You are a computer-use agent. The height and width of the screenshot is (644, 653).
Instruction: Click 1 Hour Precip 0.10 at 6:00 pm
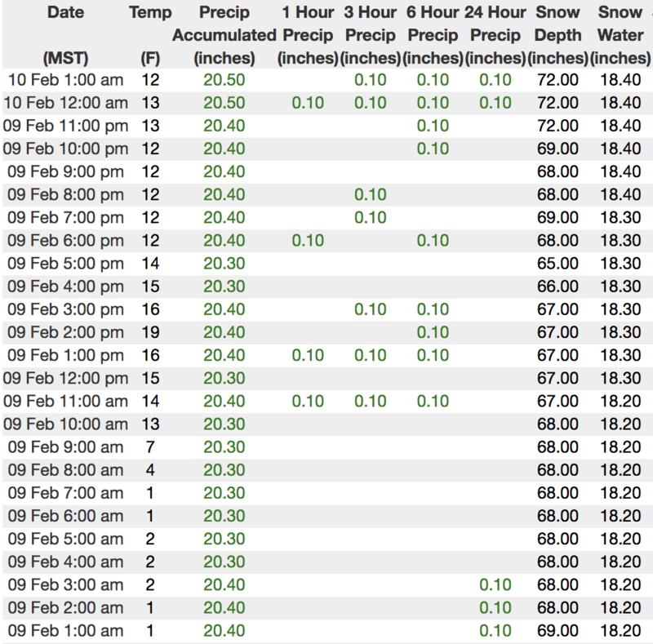[x=308, y=241]
